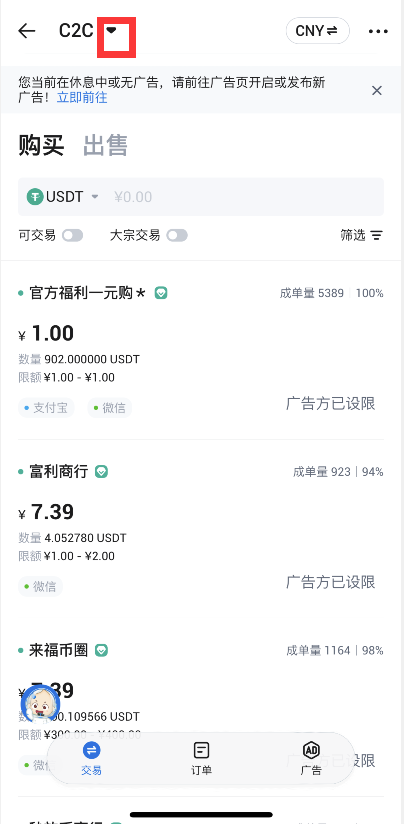Screen dimensions: 404x824
Task: Follow the 立即前往 link
Action: (82, 97)
